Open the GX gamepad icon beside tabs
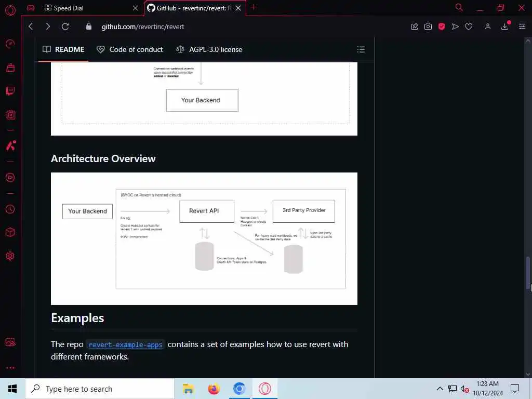The height and width of the screenshot is (399, 532). point(31,8)
